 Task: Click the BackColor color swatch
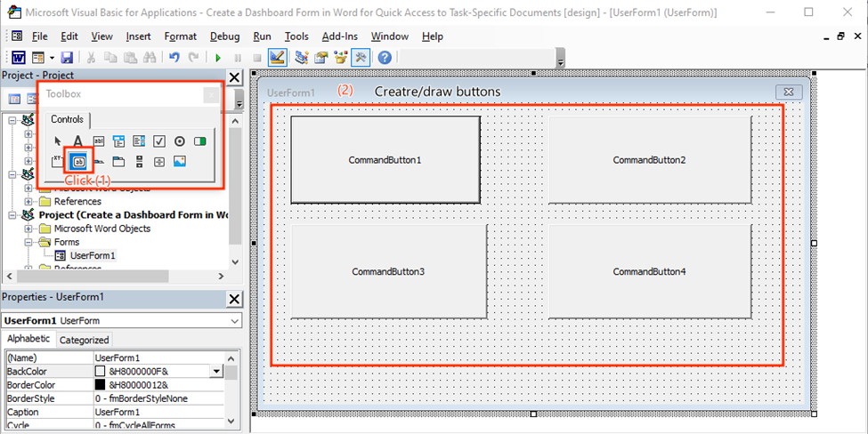101,372
